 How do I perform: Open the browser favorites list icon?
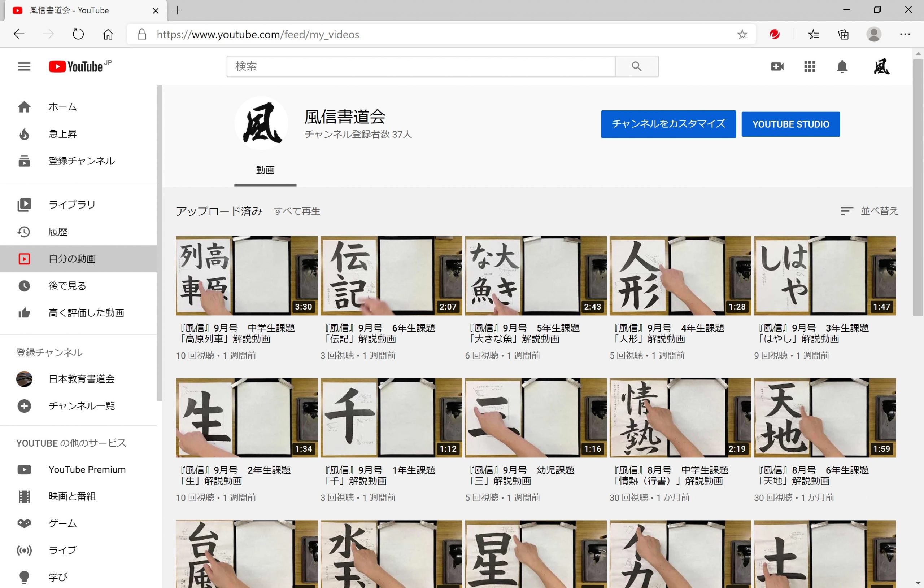[x=813, y=34]
